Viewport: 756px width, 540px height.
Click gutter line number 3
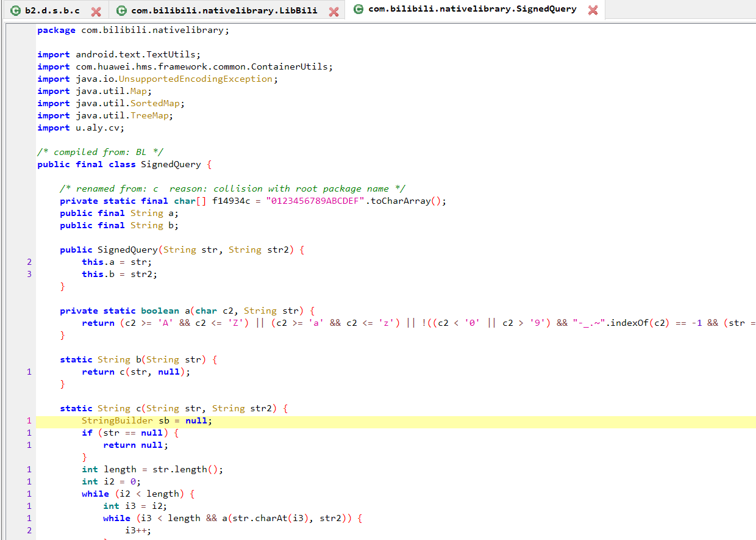29,274
